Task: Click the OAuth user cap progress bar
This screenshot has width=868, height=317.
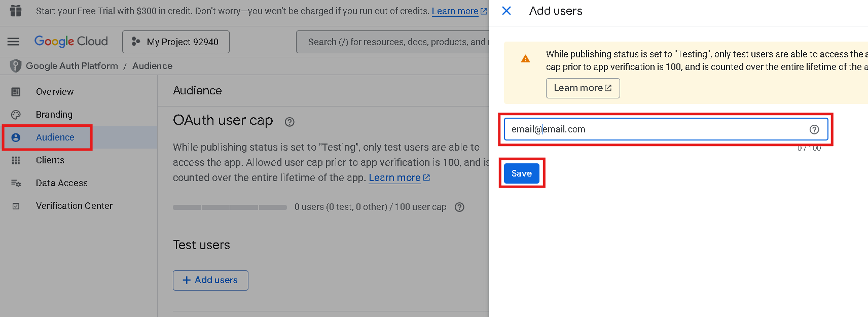Action: 230,207
